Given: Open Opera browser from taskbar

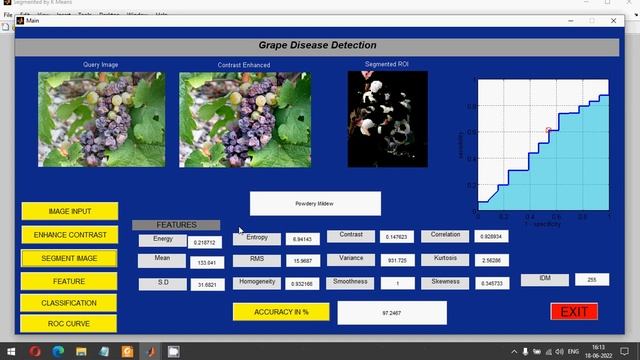Looking at the screenshot, I should [35, 351].
